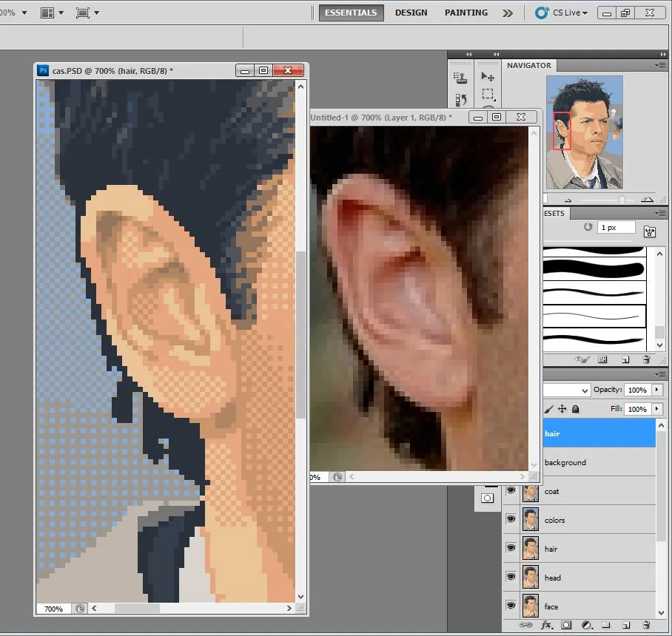Open the Fill slider arrow
This screenshot has height=636, width=672.
tap(656, 408)
